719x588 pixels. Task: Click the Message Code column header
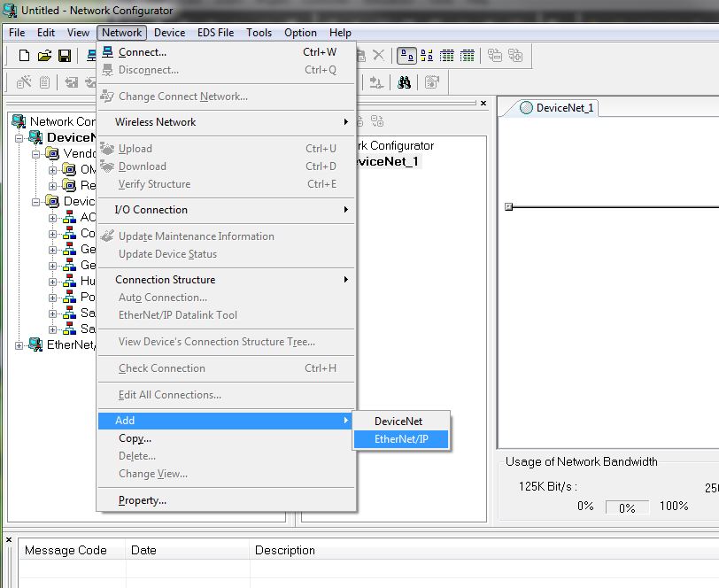(72, 550)
